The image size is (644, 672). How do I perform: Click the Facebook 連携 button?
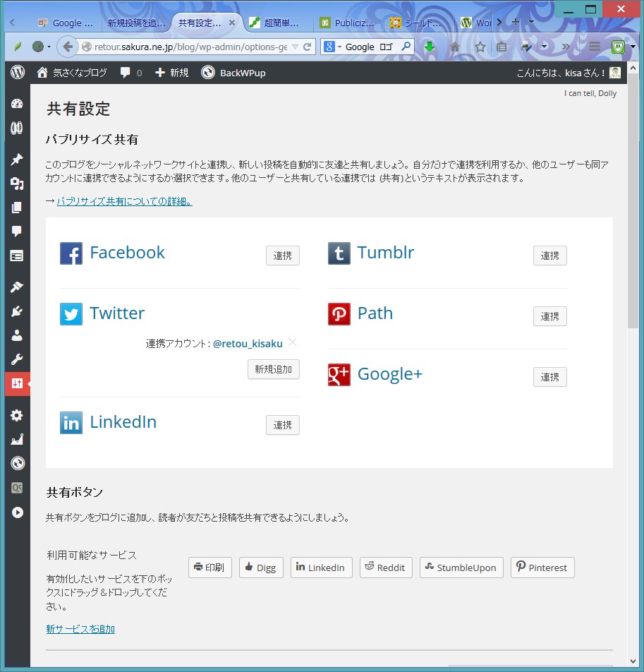pos(283,256)
